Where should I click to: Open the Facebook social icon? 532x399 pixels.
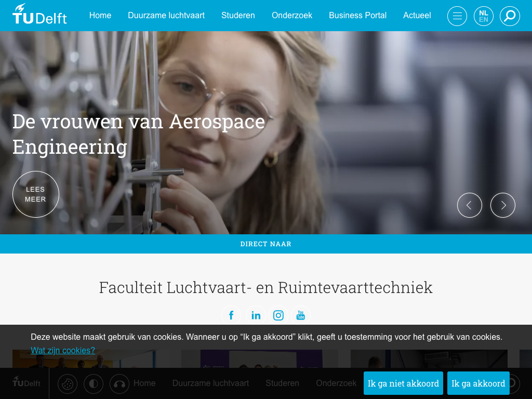[231, 315]
